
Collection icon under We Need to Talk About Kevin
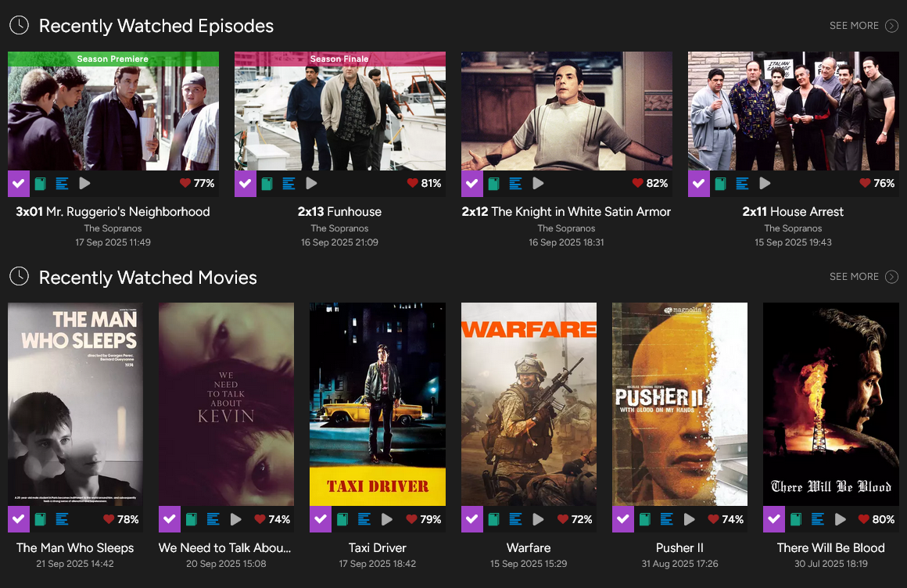[192, 519]
